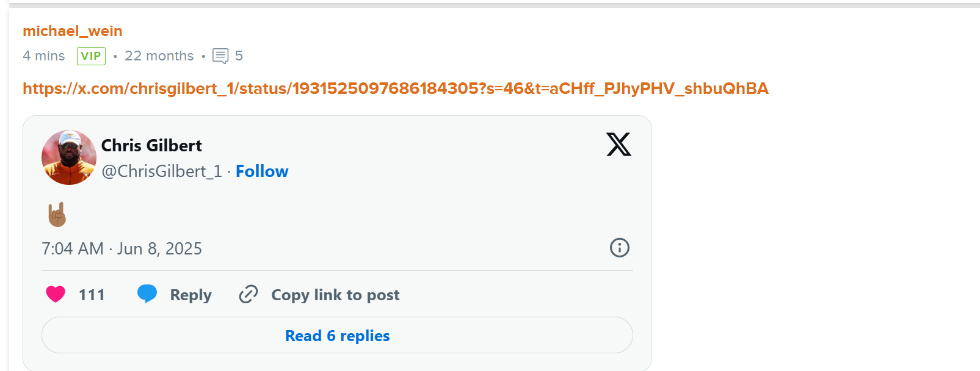Click the blue reply bubble icon
This screenshot has height=371, width=980.
pyautogui.click(x=147, y=294)
